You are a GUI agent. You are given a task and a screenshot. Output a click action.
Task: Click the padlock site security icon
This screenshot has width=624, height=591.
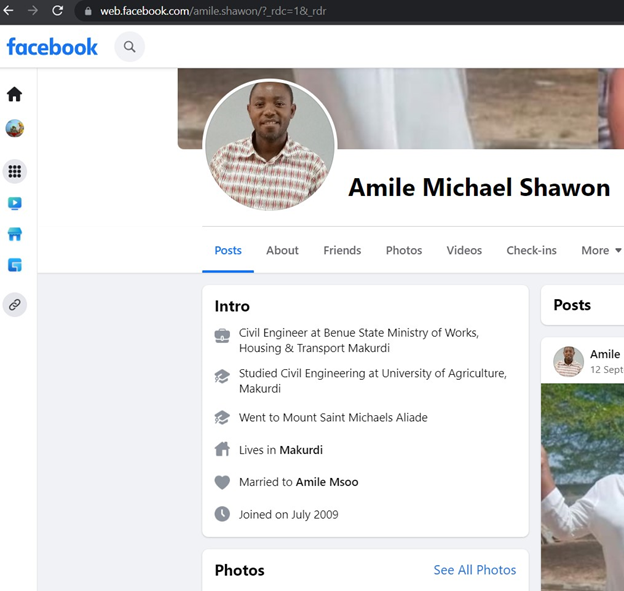(88, 11)
